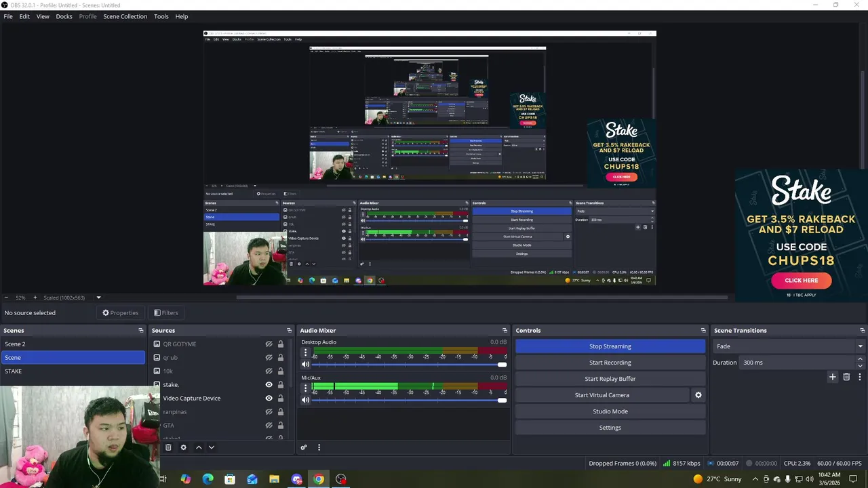
Task: Open the Help menu
Action: (x=182, y=16)
